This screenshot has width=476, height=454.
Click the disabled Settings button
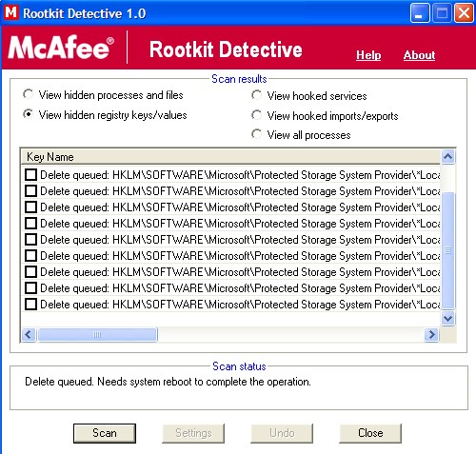click(x=193, y=433)
